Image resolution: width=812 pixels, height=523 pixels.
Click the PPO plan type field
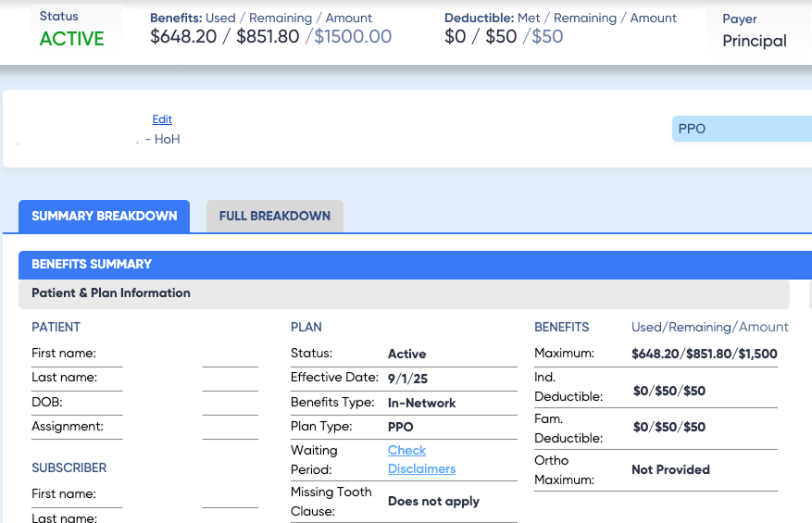tap(741, 129)
